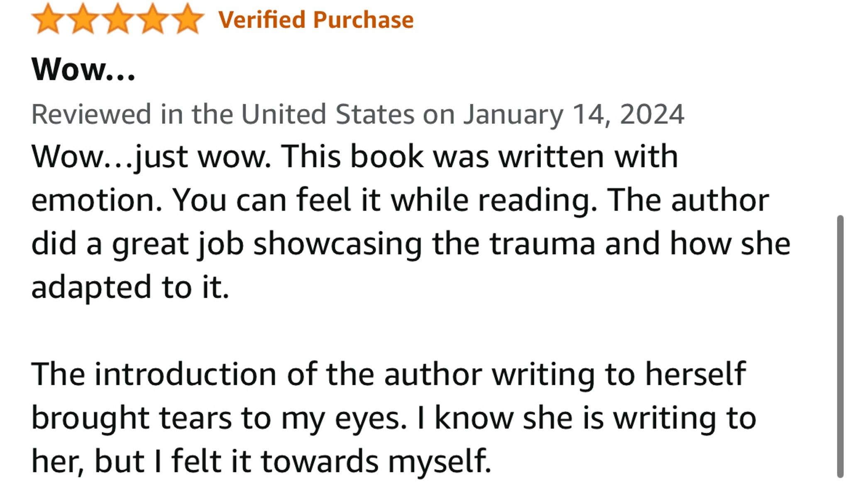Open the Verified Purchase label
Image resolution: width=850 pixels, height=504 pixels.
tap(316, 20)
